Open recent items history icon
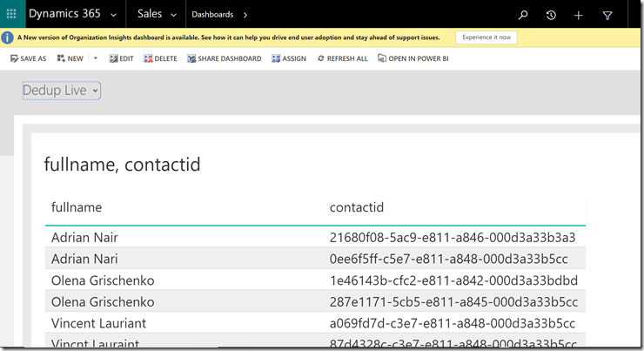Viewport: 644px width, 351px height. pos(551,15)
